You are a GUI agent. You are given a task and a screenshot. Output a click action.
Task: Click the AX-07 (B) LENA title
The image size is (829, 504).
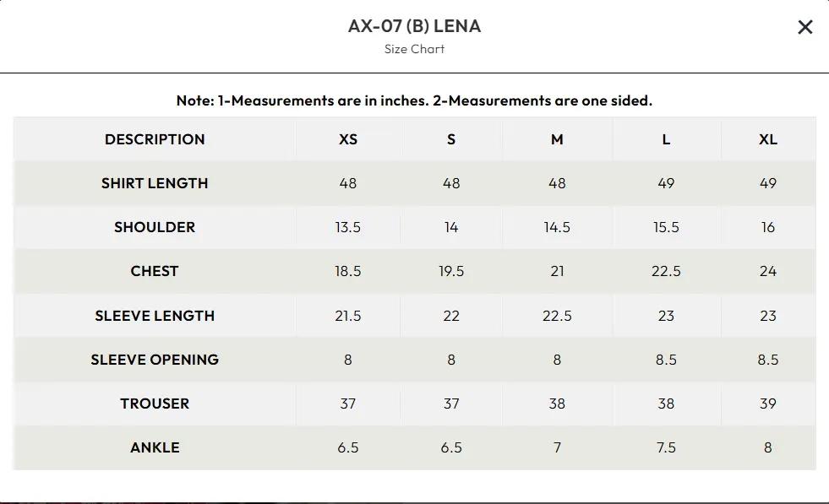414,26
